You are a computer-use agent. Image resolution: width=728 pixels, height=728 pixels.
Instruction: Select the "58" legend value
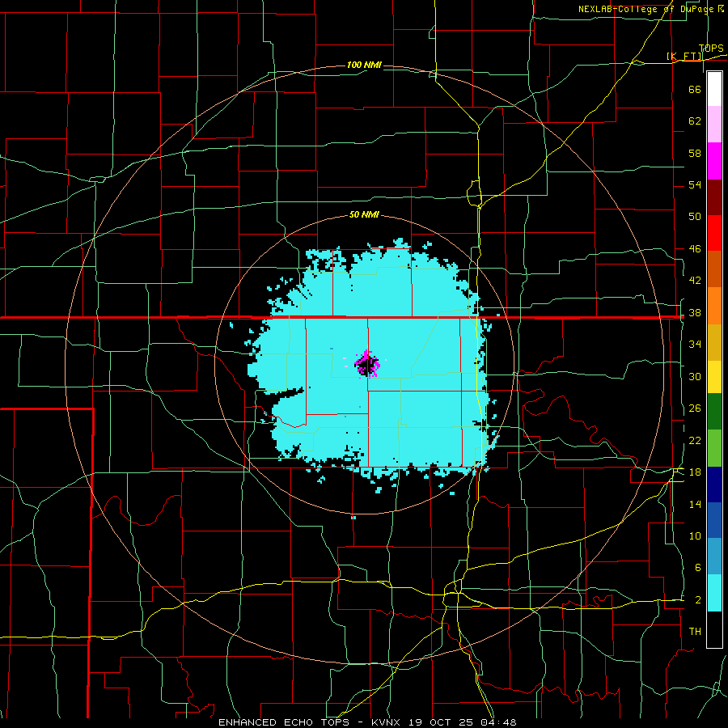[695, 153]
